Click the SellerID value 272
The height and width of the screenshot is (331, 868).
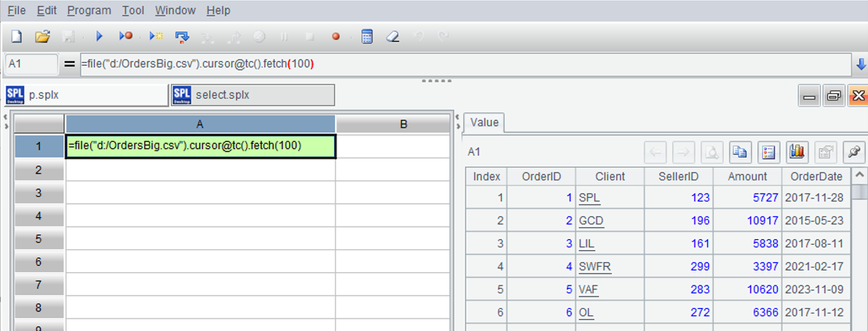[699, 313]
